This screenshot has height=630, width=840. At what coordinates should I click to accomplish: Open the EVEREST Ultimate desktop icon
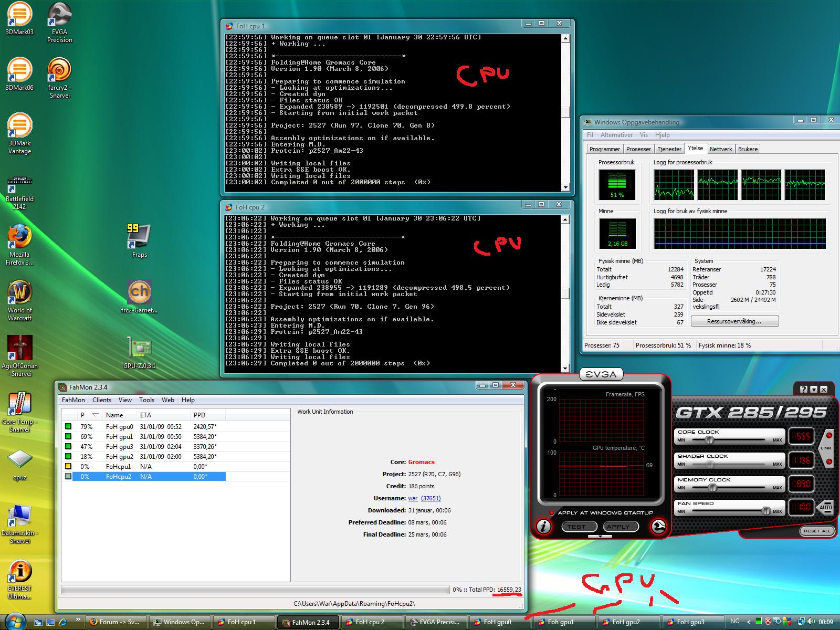tap(19, 580)
